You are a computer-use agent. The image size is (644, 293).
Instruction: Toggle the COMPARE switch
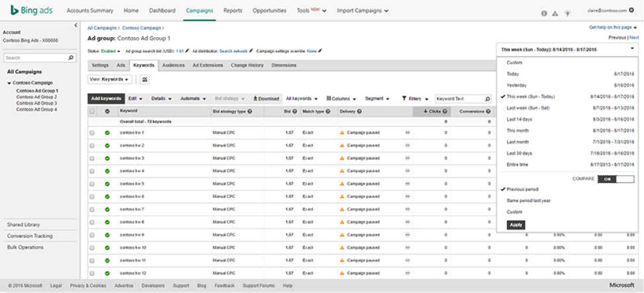[x=616, y=179]
